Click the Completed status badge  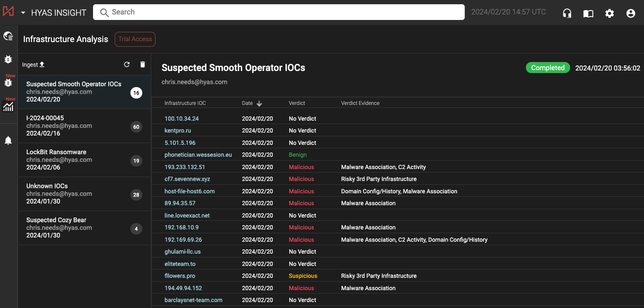548,68
